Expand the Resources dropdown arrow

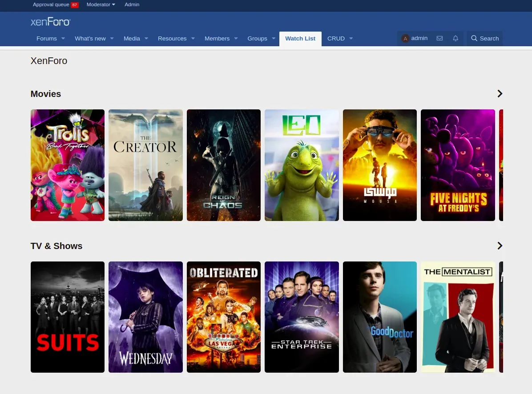[x=193, y=39]
